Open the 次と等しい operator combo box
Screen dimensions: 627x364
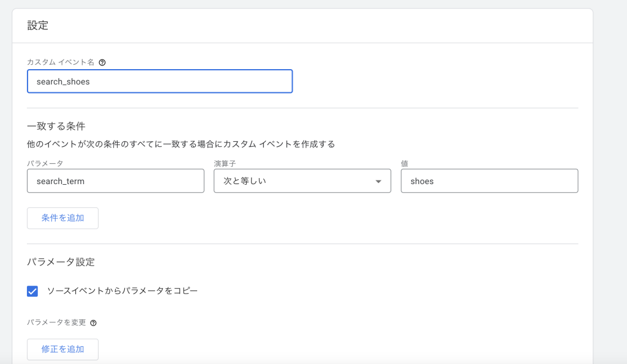point(294,181)
